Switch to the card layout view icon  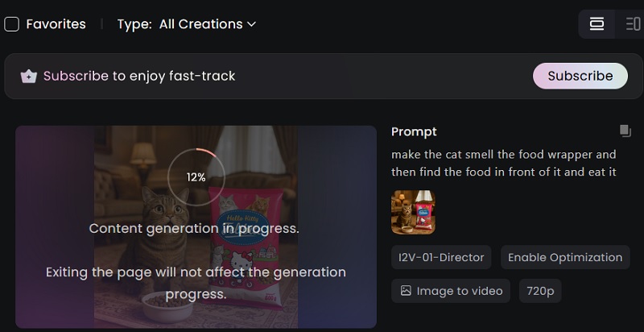click(x=597, y=24)
